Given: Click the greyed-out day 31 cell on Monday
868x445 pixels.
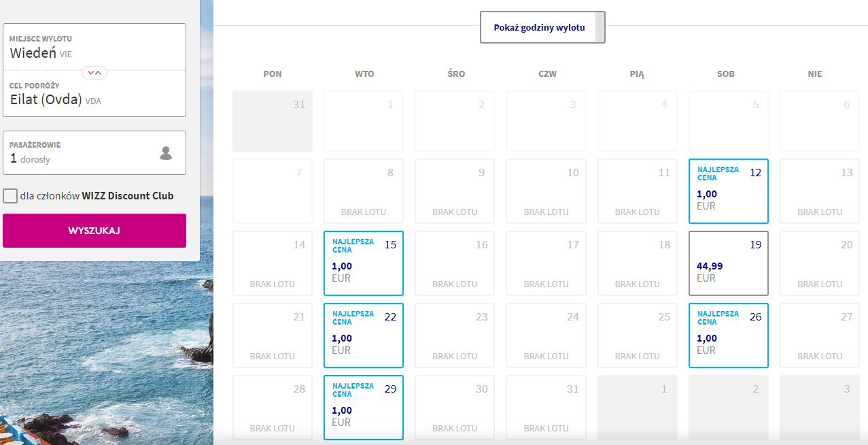Looking at the screenshot, I should pyautogui.click(x=273, y=121).
